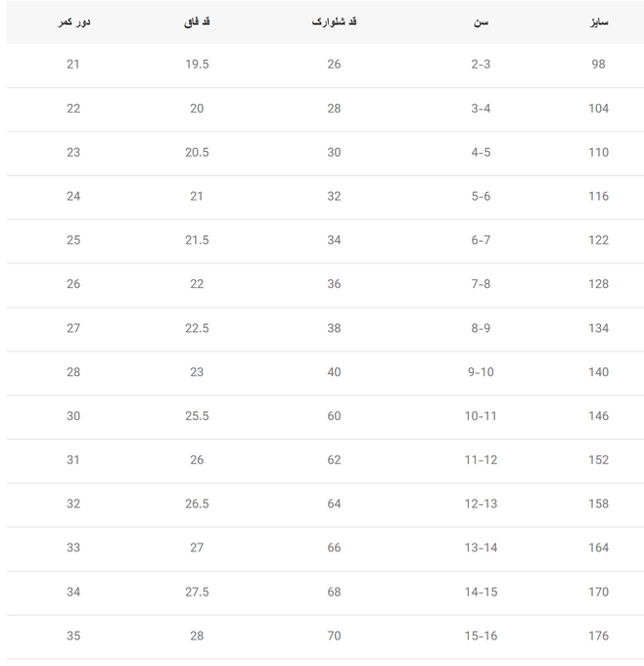Click the سایز column header
644x666 pixels.
click(x=599, y=22)
